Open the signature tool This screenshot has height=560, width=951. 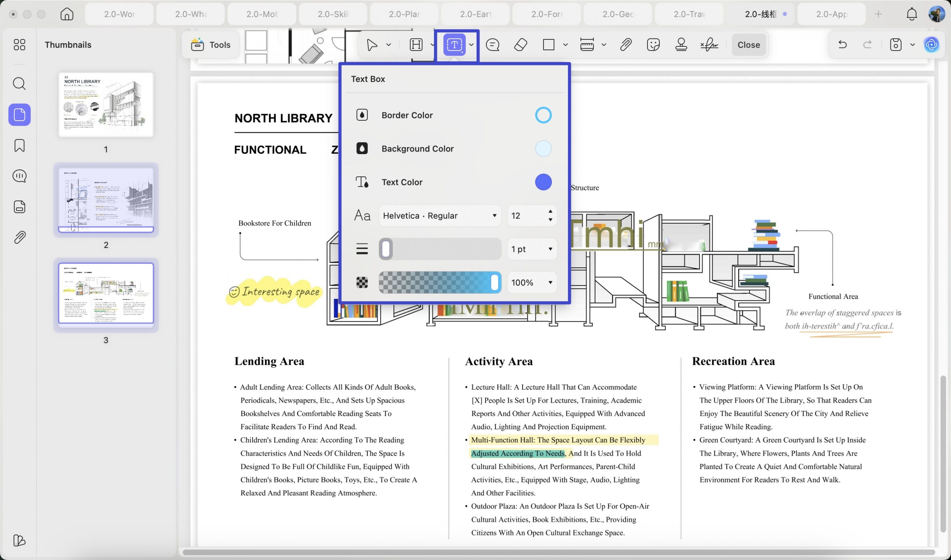pos(709,45)
